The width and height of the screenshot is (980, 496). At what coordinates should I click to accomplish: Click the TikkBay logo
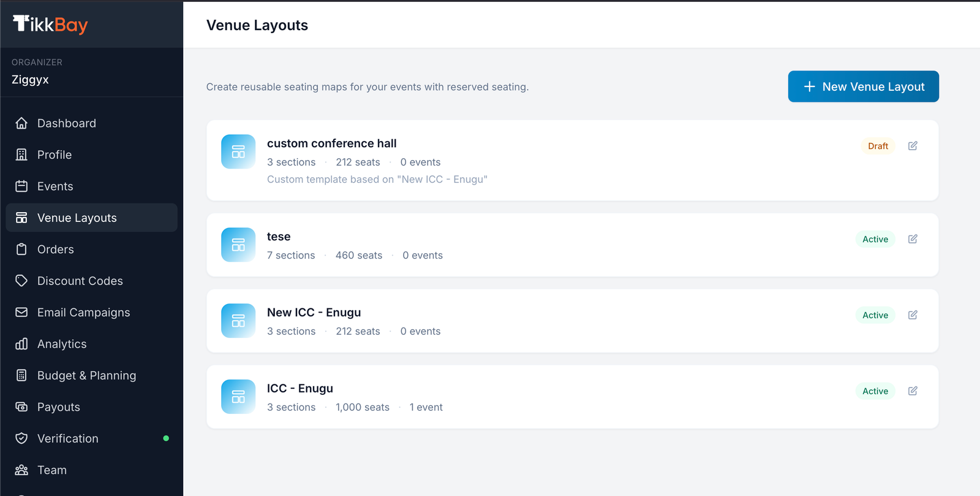(x=50, y=25)
